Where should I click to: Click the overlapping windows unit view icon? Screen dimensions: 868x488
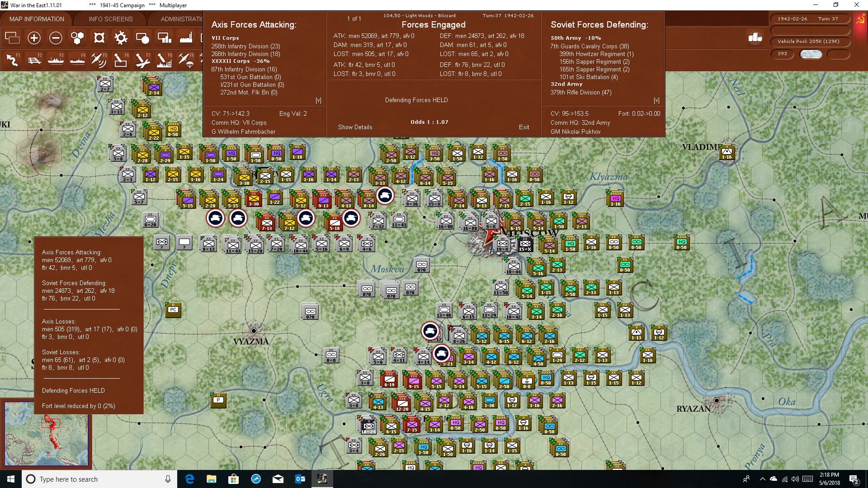pyautogui.click(x=12, y=38)
